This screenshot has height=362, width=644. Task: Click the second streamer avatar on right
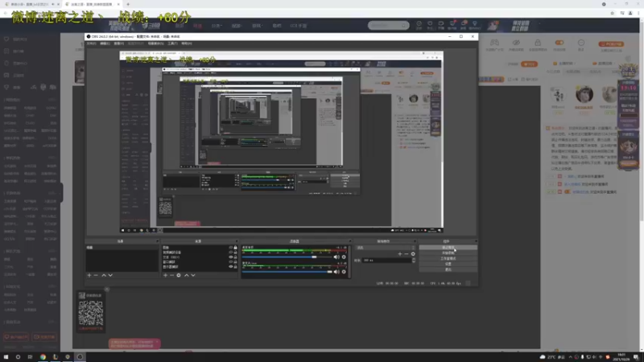coord(584,94)
